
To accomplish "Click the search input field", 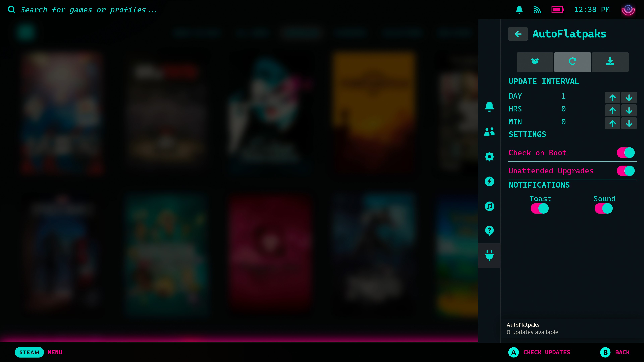I will pos(88,10).
